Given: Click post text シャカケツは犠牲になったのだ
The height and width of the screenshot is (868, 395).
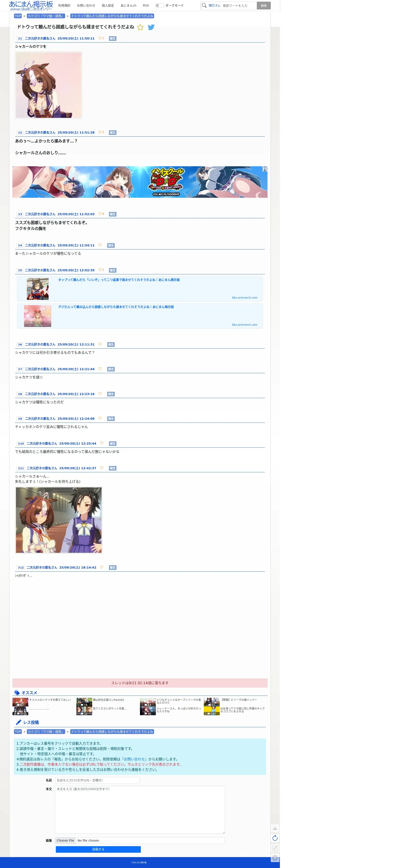Looking at the screenshot, I should tap(39, 402).
